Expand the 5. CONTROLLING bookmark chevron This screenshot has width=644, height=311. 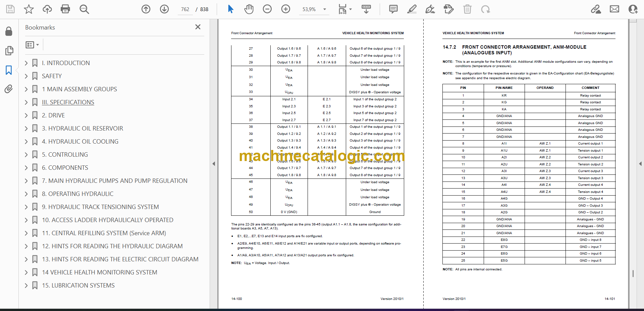tap(26, 155)
